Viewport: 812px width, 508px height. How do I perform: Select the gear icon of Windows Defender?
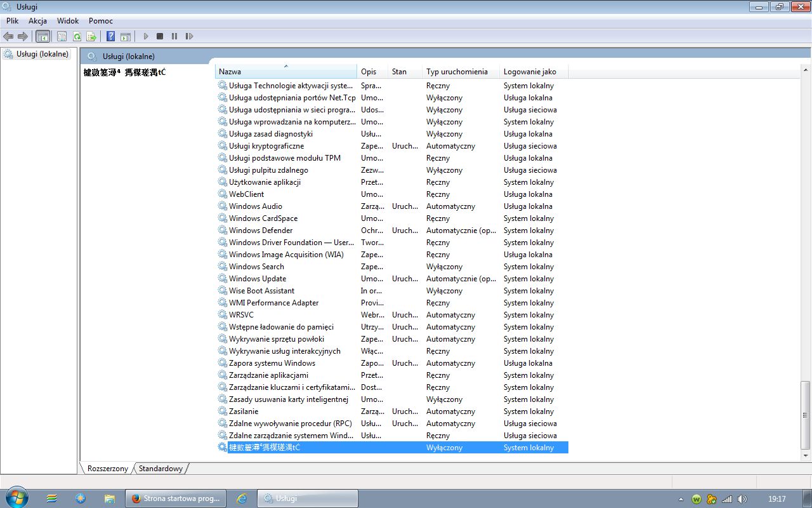click(x=223, y=231)
